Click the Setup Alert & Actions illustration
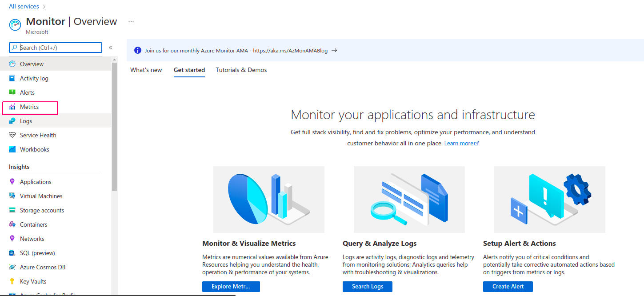Screen dimensions: 644x296 (550, 200)
